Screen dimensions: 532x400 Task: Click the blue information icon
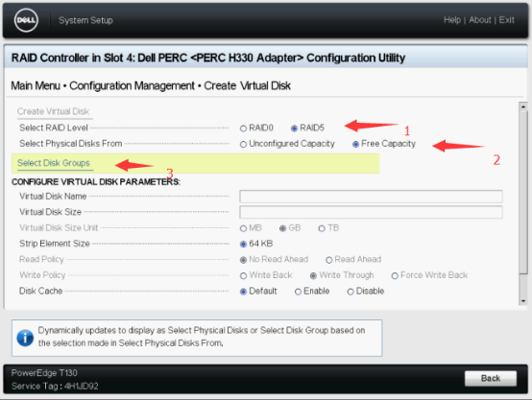click(25, 338)
